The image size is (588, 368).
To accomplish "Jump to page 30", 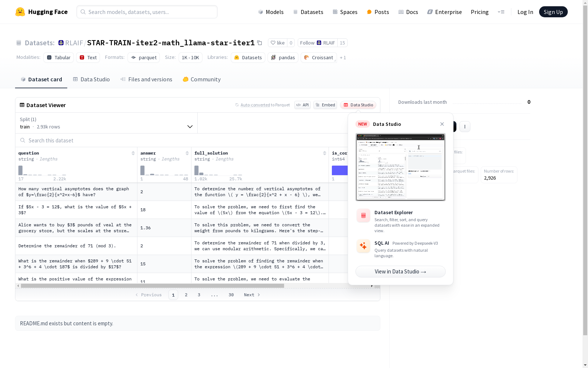I will [x=231, y=295].
